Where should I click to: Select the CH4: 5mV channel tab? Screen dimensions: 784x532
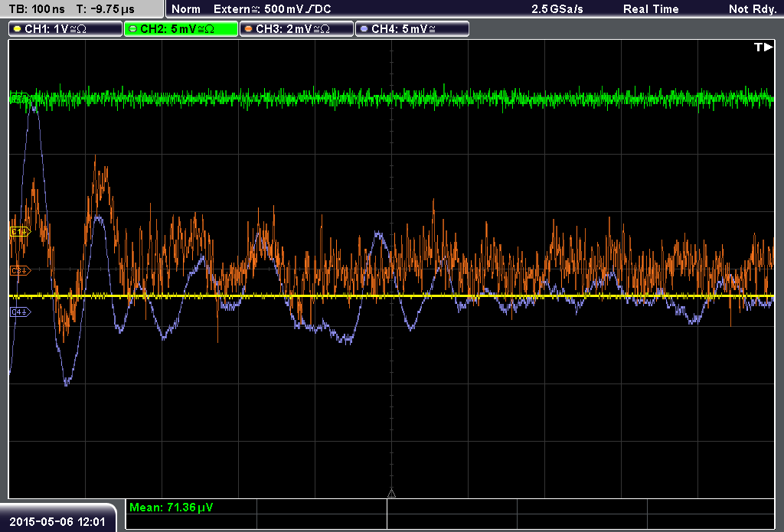[412, 29]
